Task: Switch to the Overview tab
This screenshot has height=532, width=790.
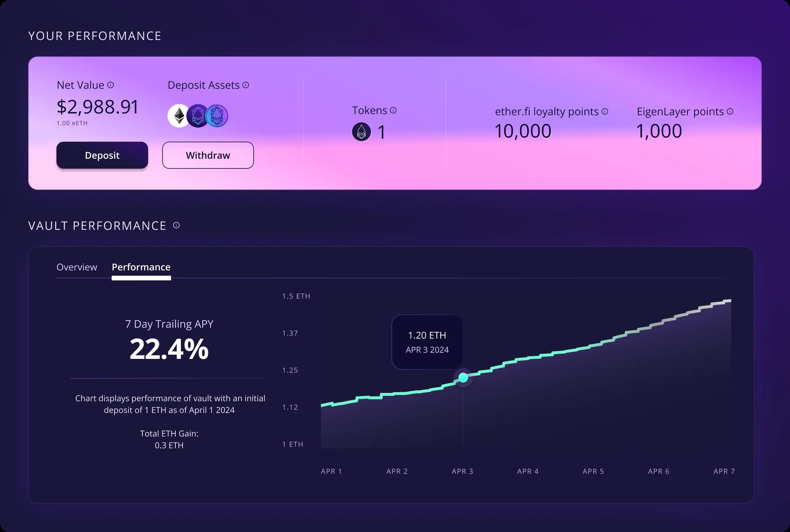Action: tap(77, 267)
